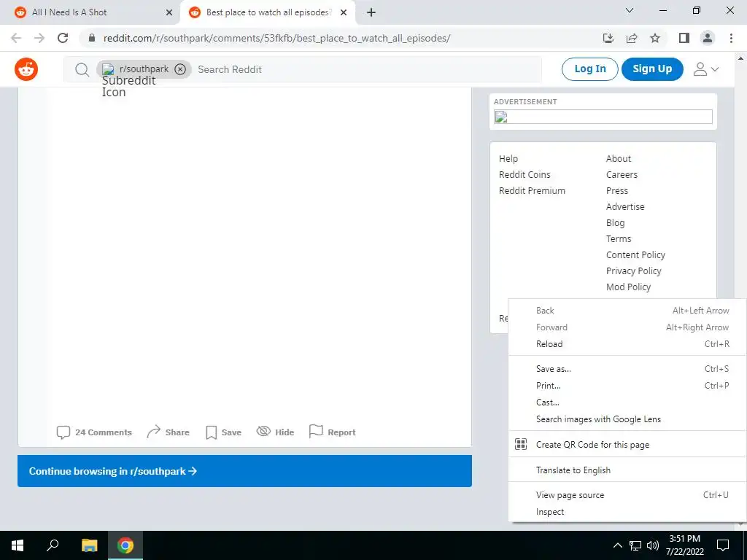Choose Create QR Code for this page
This screenshot has width=747, height=560.
(x=627, y=445)
